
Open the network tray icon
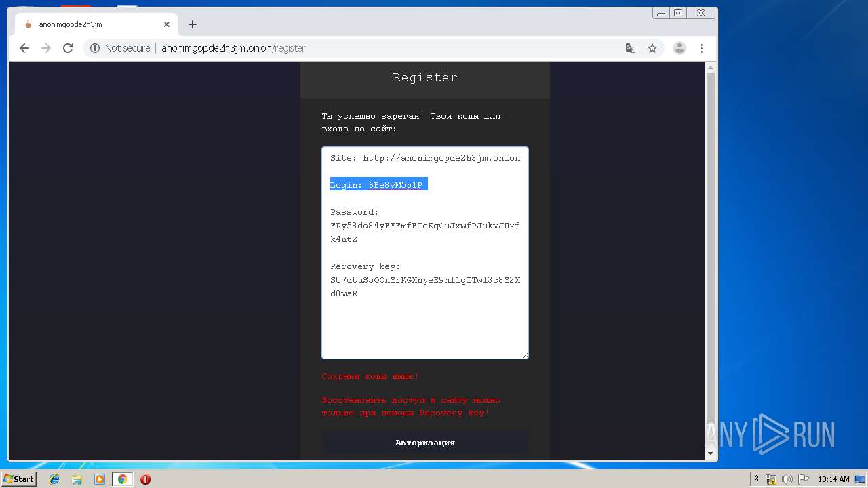coord(771,479)
